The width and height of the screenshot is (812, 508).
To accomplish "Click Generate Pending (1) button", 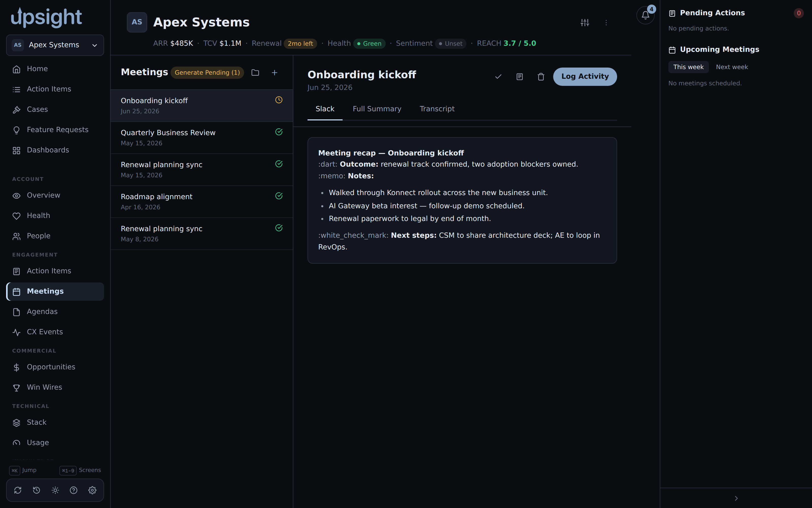I will (207, 73).
